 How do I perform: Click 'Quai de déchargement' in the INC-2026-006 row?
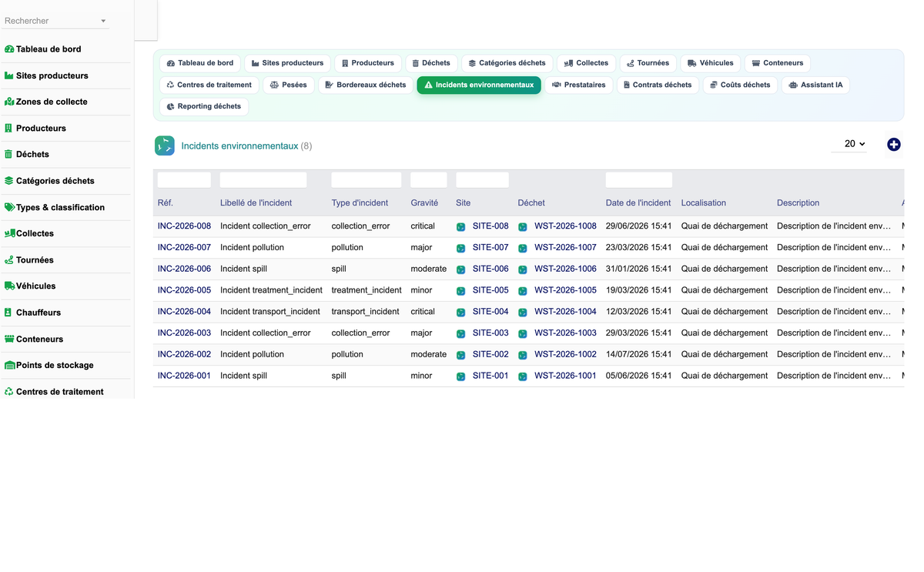coord(725,269)
